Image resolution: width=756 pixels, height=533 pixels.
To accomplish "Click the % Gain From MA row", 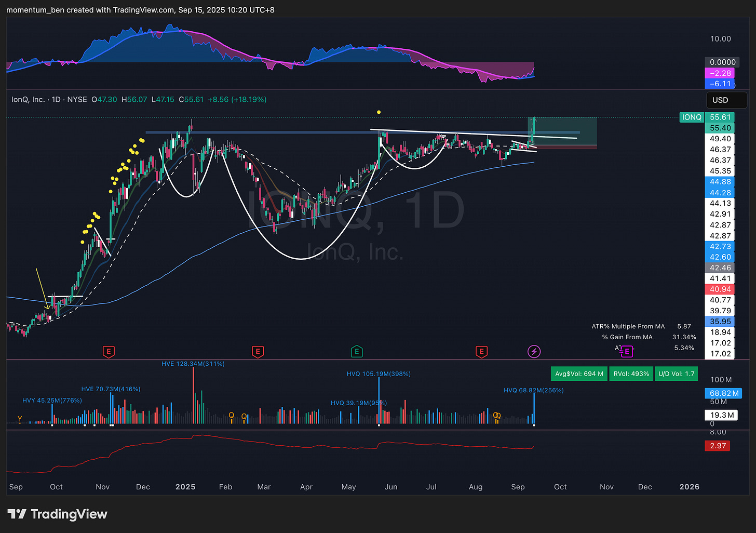I will (649, 337).
